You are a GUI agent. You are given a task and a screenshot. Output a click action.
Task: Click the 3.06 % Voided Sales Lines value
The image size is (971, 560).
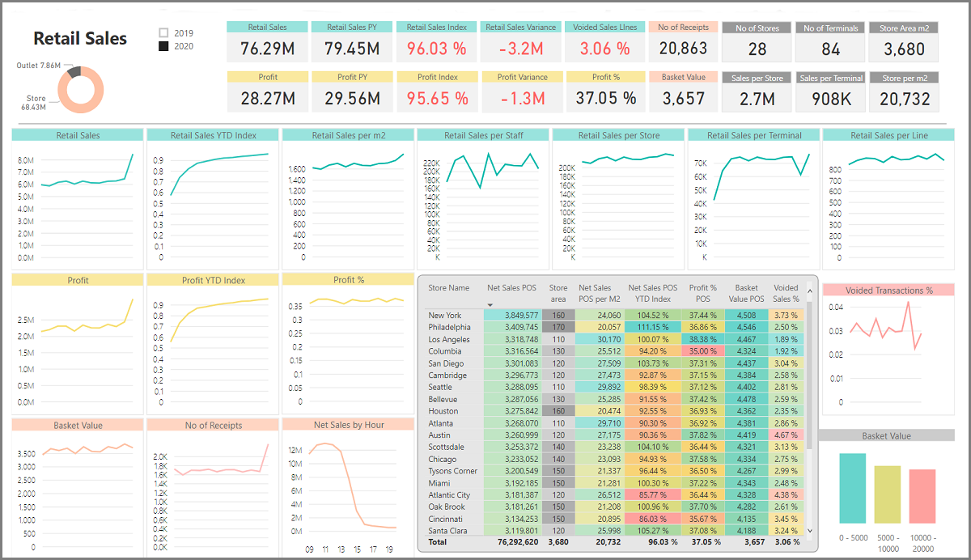tap(604, 49)
